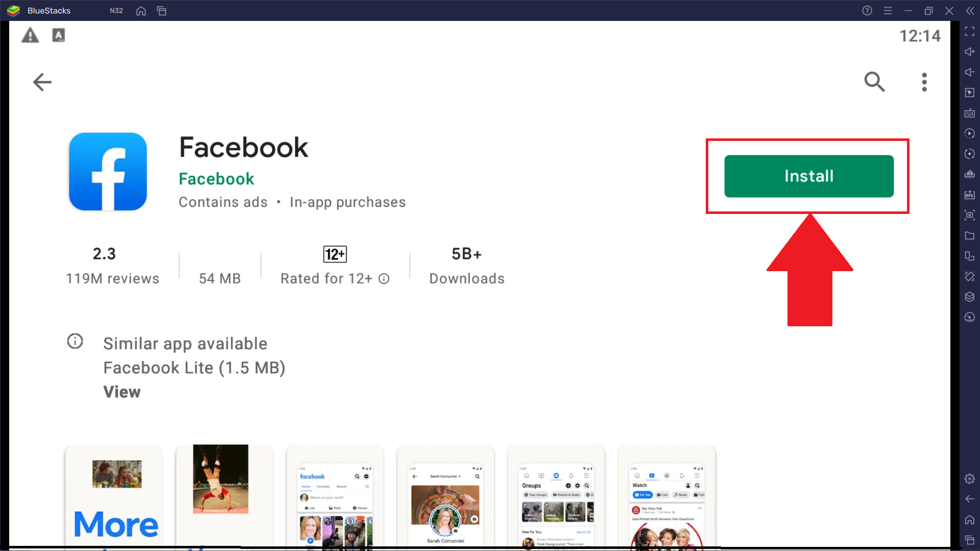Open BlueStacks hamburger menu
The height and width of the screenshot is (551, 980).
(x=888, y=11)
